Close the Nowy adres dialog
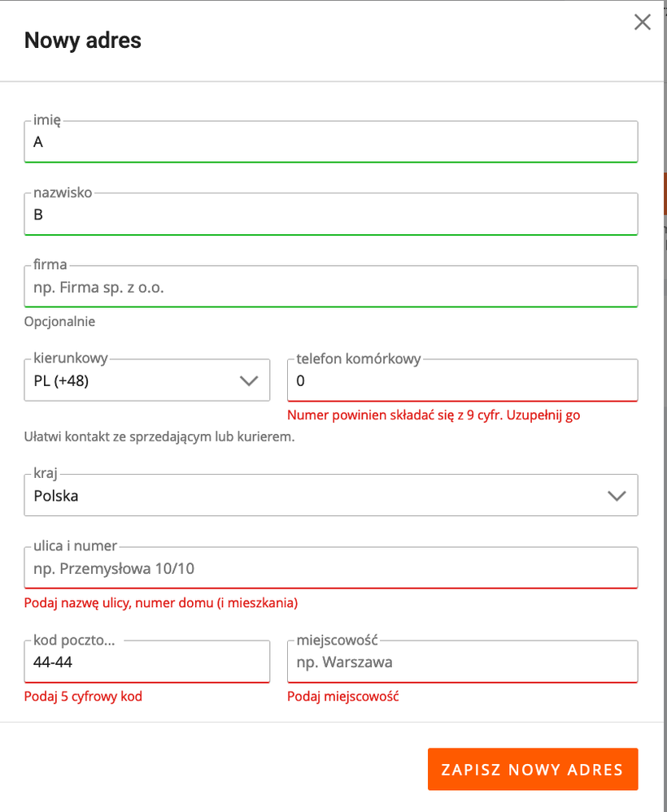The height and width of the screenshot is (812, 667). coord(642,22)
